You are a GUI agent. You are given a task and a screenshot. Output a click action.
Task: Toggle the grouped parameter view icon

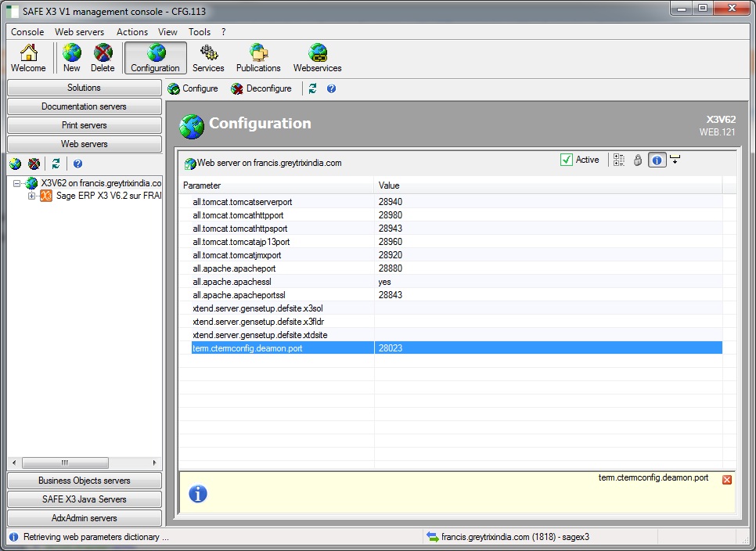tap(619, 160)
